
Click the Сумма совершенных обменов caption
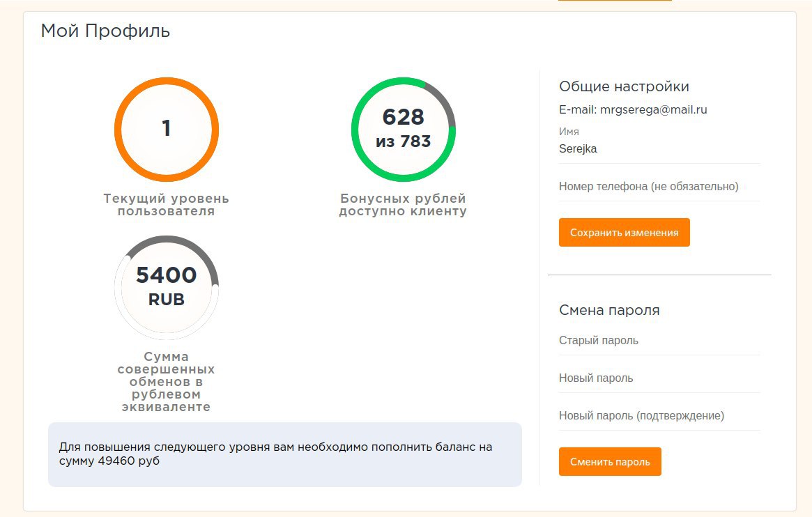point(166,382)
